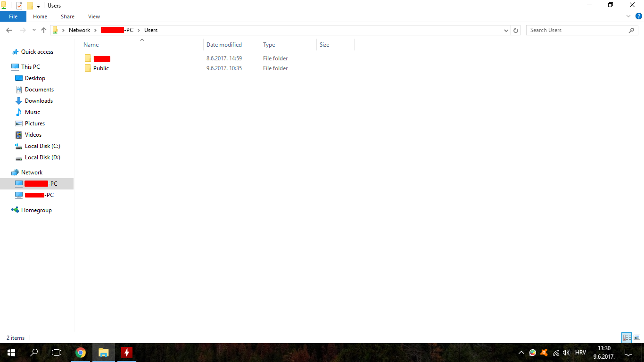Viewport: 644px width, 362px height.
Task: Open Videos in the navigation pane
Action: (33, 135)
